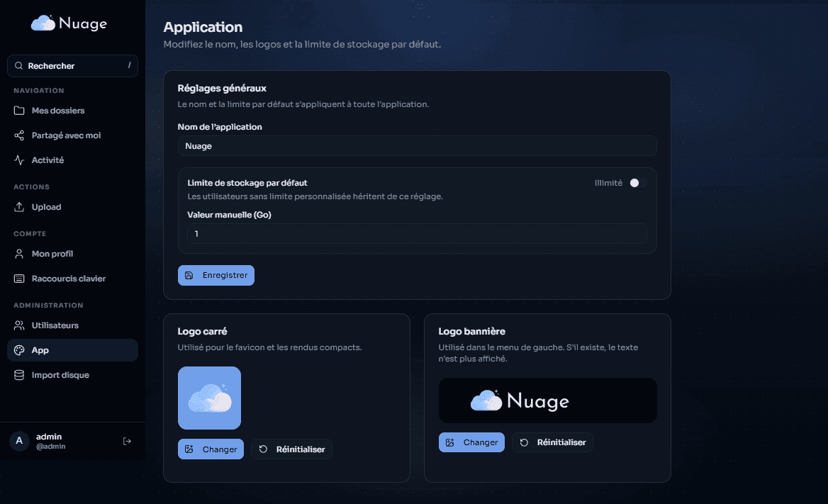Open Upload with the upload arrow icon
828x504 pixels.
pyautogui.click(x=18, y=207)
